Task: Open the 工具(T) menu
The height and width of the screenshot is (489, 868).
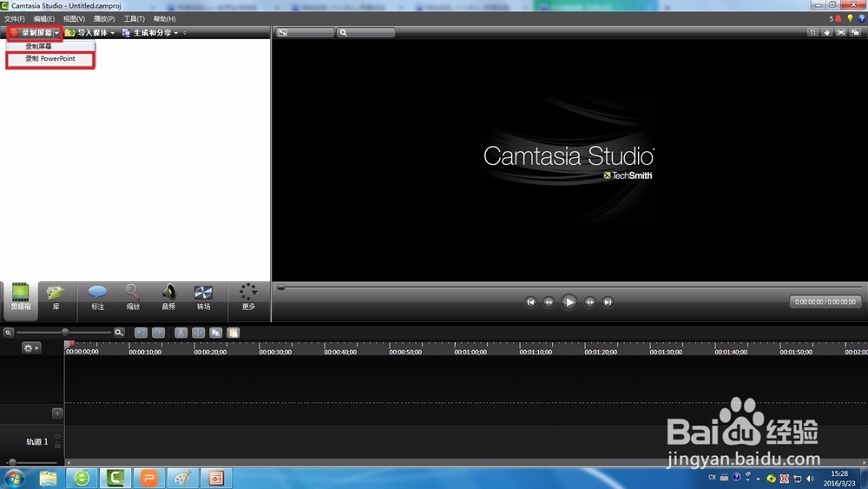Action: (134, 19)
